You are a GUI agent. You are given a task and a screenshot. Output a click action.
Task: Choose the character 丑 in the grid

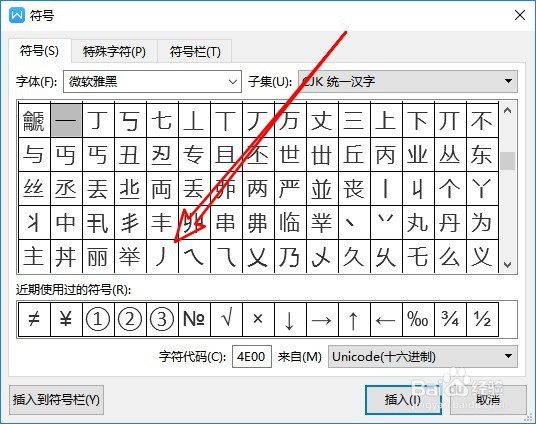(x=130, y=155)
